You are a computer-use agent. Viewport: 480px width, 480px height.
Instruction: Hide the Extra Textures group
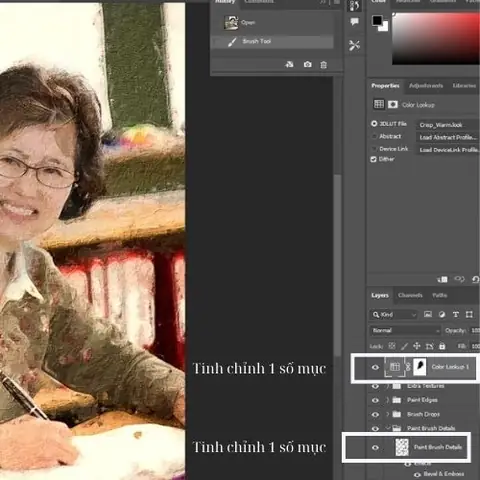(x=375, y=386)
